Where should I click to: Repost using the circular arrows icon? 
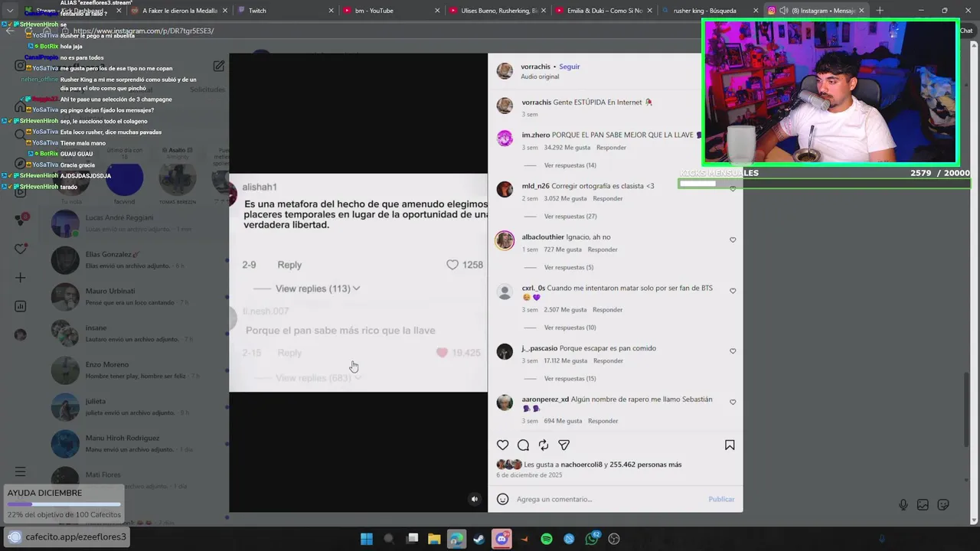[544, 445]
